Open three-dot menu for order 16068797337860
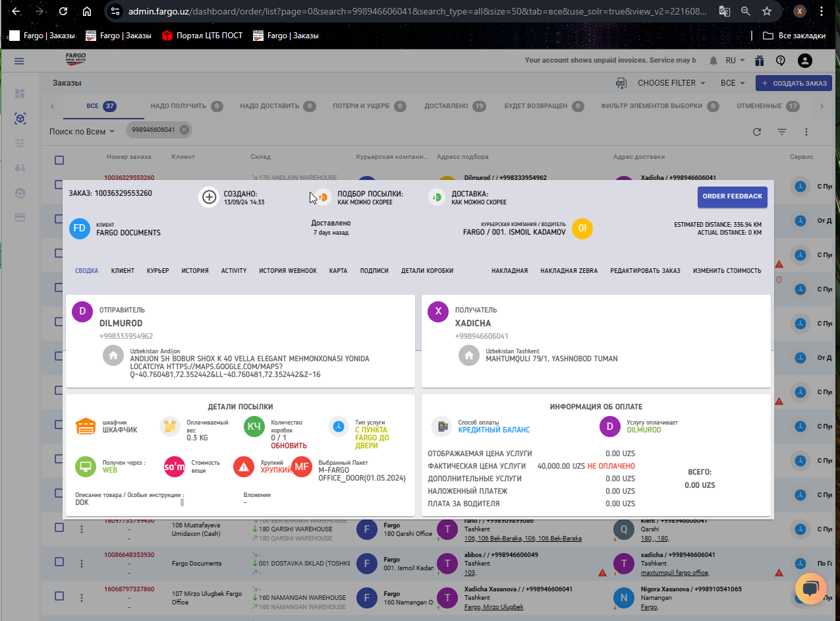 [x=82, y=597]
